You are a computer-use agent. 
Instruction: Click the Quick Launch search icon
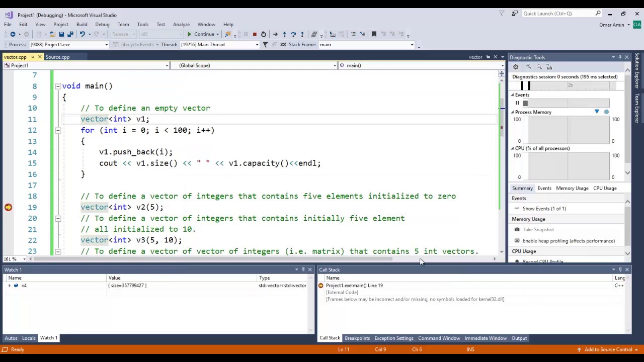coord(598,14)
